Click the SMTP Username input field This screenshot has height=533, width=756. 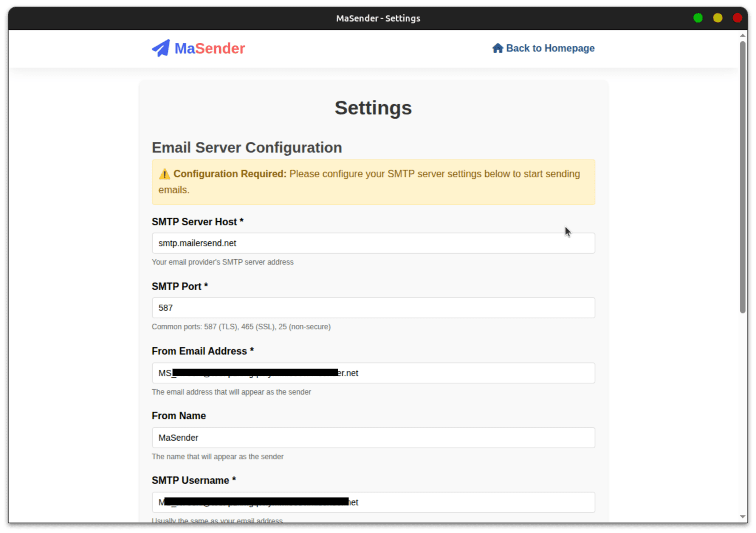(373, 502)
